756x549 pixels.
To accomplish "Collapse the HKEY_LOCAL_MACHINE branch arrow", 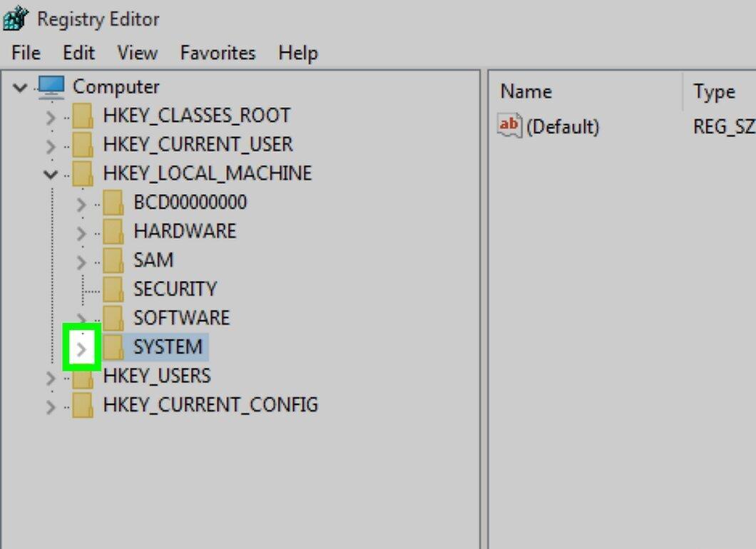I will click(x=50, y=174).
